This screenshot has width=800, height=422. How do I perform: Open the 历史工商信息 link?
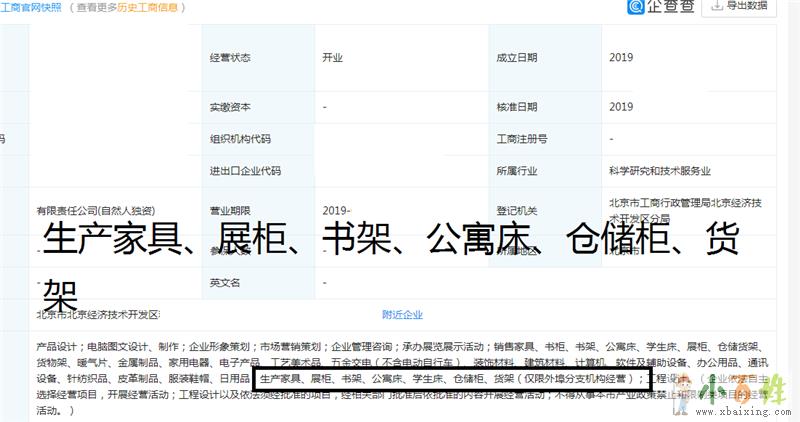pos(149,7)
